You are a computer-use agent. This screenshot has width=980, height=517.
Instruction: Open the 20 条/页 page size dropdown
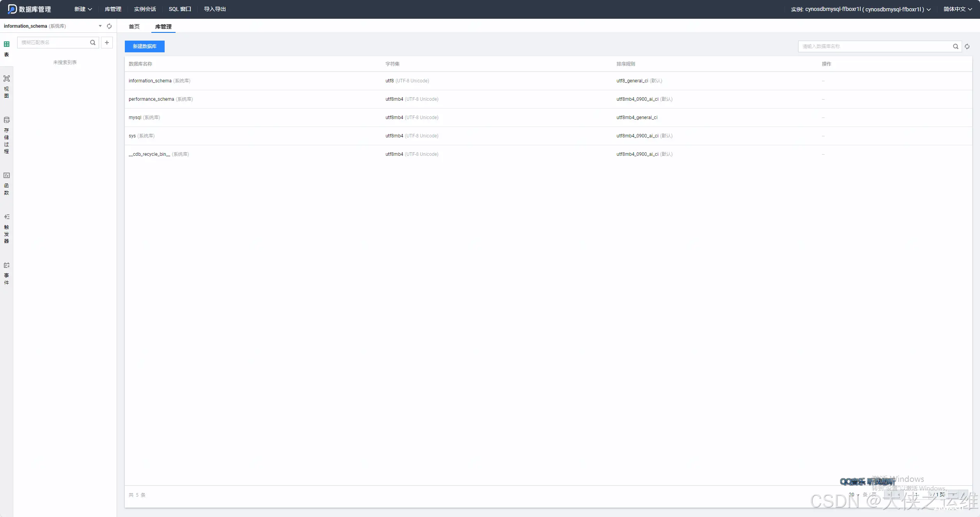click(854, 495)
